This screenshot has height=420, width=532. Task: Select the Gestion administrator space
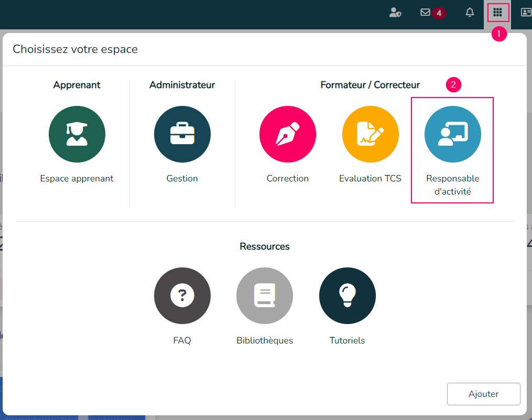pyautogui.click(x=182, y=134)
